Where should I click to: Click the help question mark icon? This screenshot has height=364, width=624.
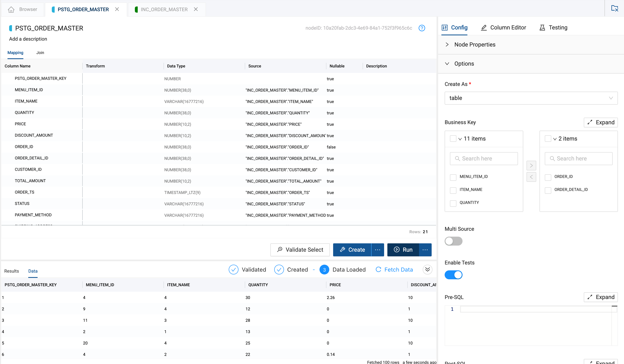point(422,28)
